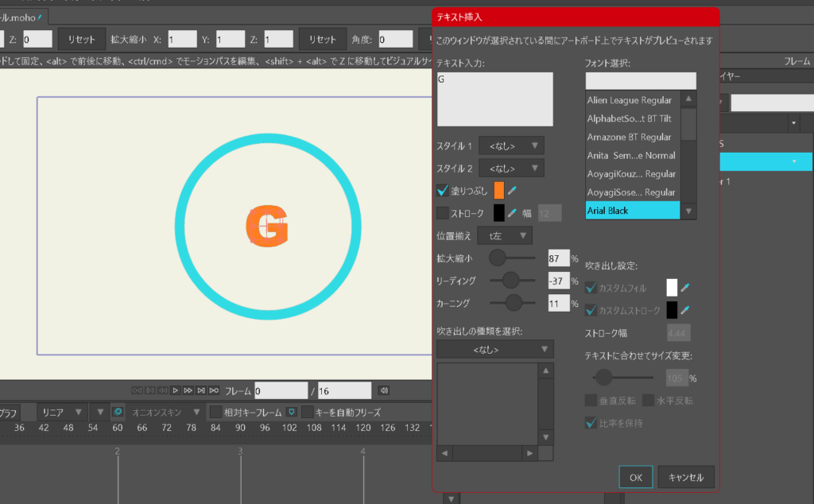This screenshot has width=814, height=504.
Task: Open the スタイル 1 dropdown
Action: pos(511,146)
